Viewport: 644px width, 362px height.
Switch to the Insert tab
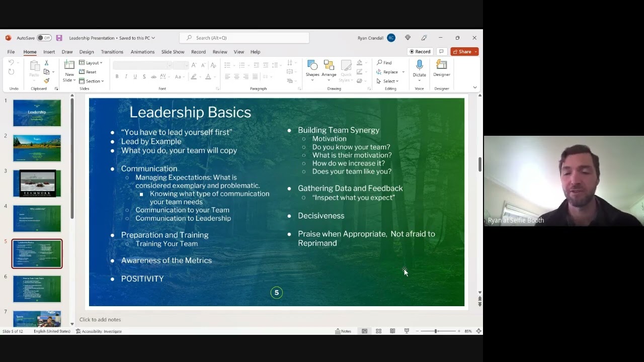click(49, 52)
